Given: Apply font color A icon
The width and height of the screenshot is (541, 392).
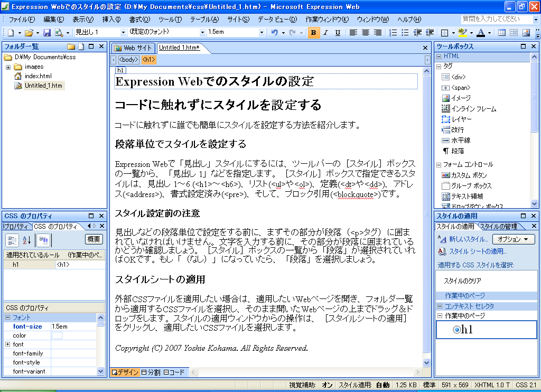Looking at the screenshot, I should pos(480,32).
